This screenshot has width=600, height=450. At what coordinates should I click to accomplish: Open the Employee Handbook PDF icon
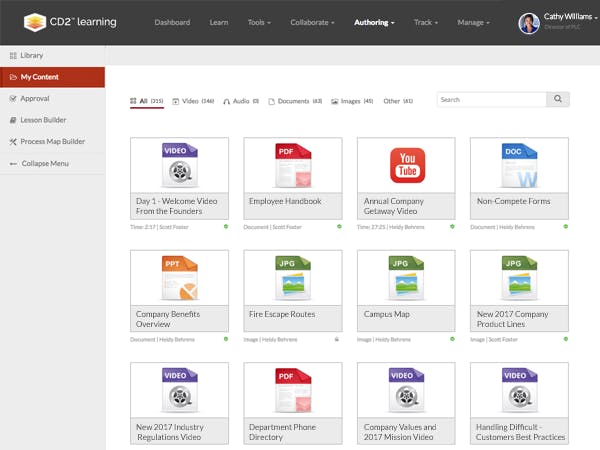click(293, 165)
